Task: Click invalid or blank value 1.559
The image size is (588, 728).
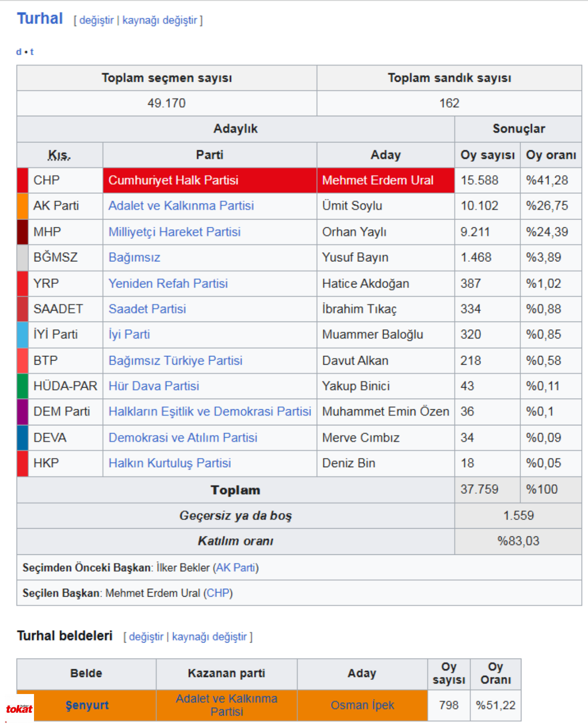Action: point(519,515)
